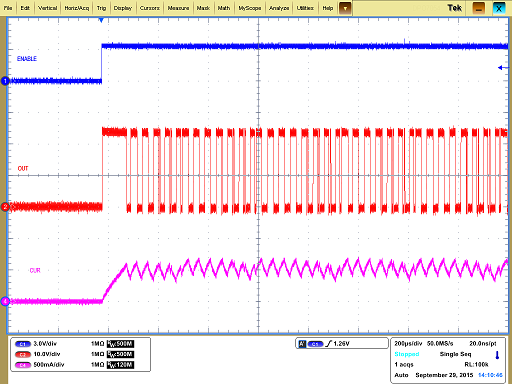Click the 500mA/div scale value
The height and width of the screenshot is (384, 512).
click(49, 365)
